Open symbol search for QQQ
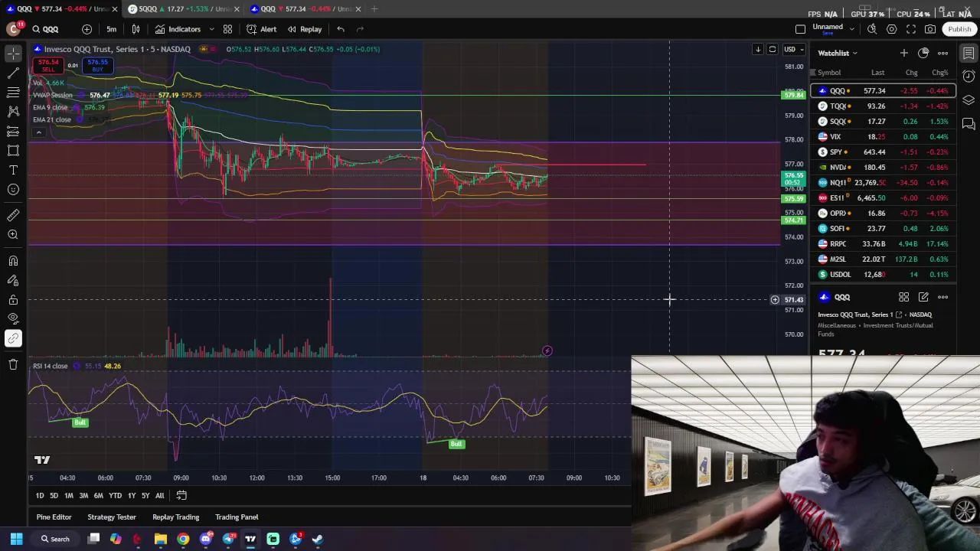This screenshot has width=980, height=551. [46, 29]
